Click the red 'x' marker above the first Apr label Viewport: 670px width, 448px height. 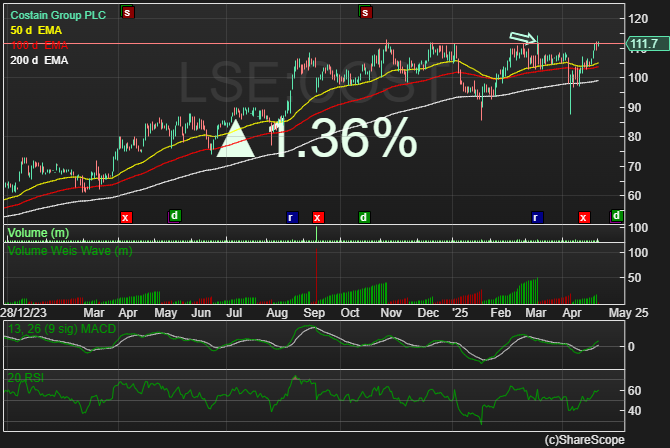tap(126, 218)
